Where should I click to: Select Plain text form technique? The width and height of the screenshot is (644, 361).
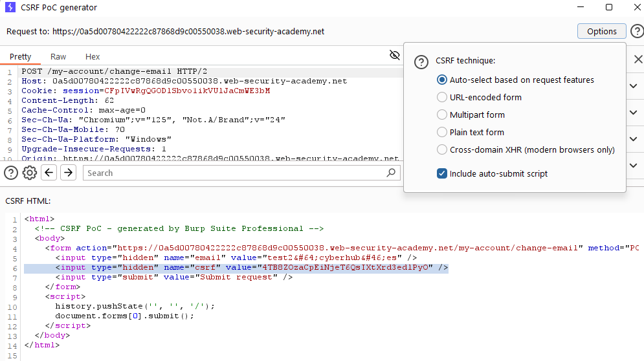[x=471, y=132]
